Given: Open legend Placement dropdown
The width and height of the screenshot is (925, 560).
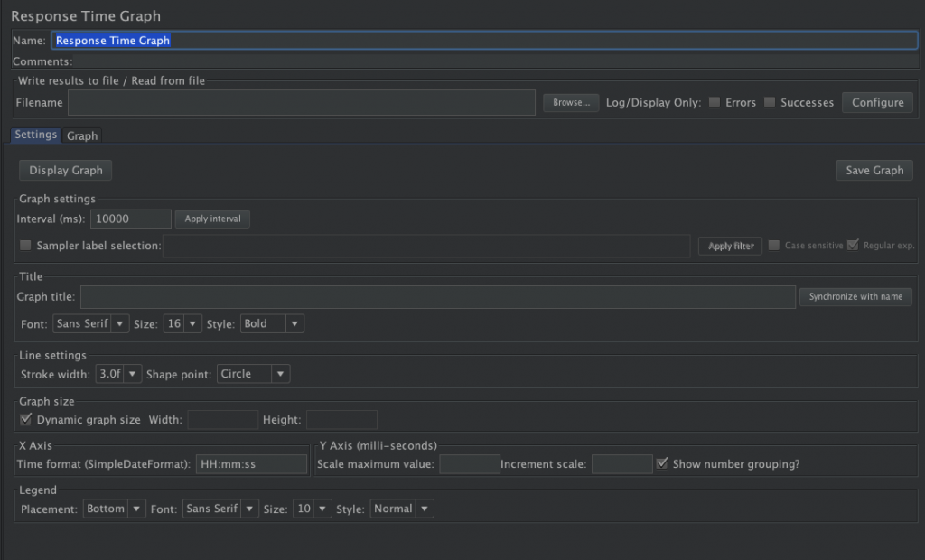Looking at the screenshot, I should click(x=114, y=509).
